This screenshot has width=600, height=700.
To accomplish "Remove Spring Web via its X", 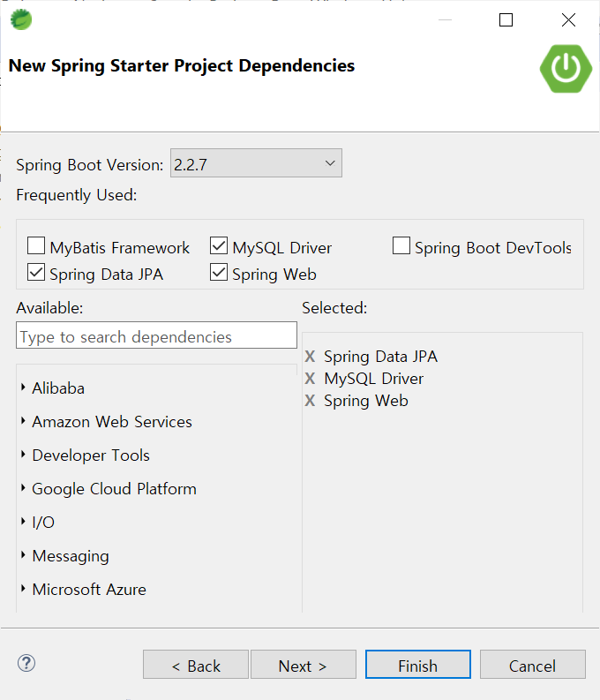I will (x=310, y=401).
